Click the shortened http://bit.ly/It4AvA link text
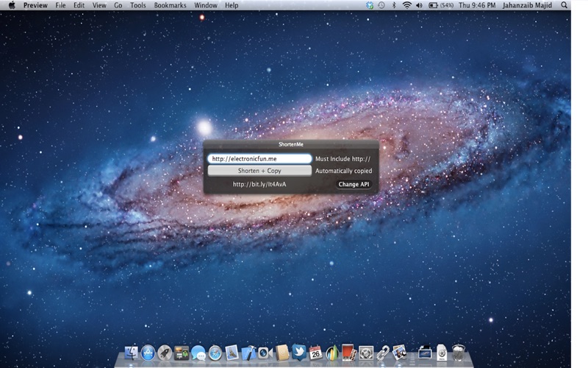The height and width of the screenshot is (368, 588). (x=259, y=185)
